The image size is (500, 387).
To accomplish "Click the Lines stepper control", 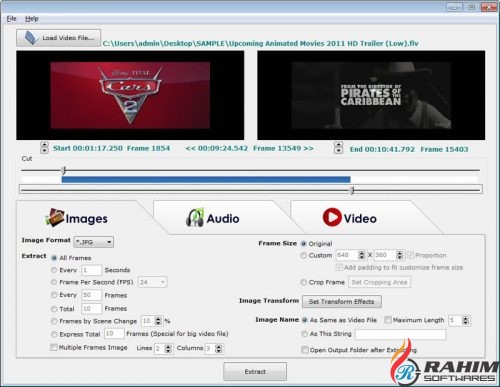I will [168, 349].
